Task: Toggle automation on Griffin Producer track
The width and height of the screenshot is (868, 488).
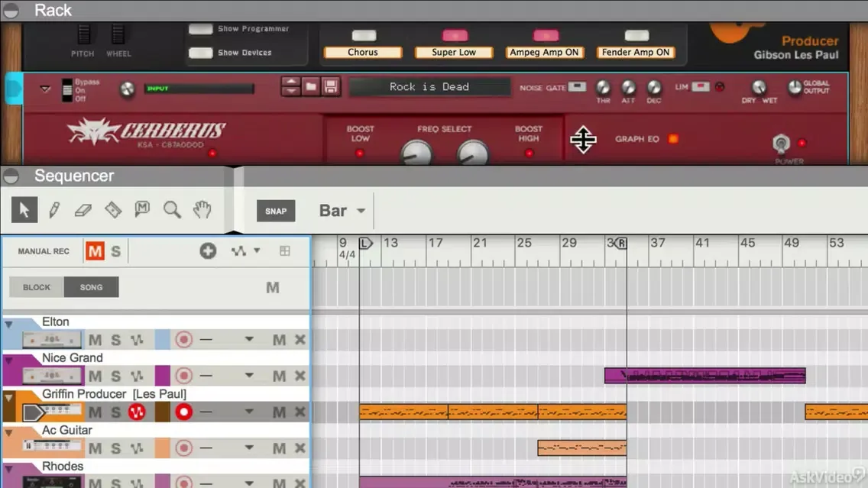Action: pos(137,412)
